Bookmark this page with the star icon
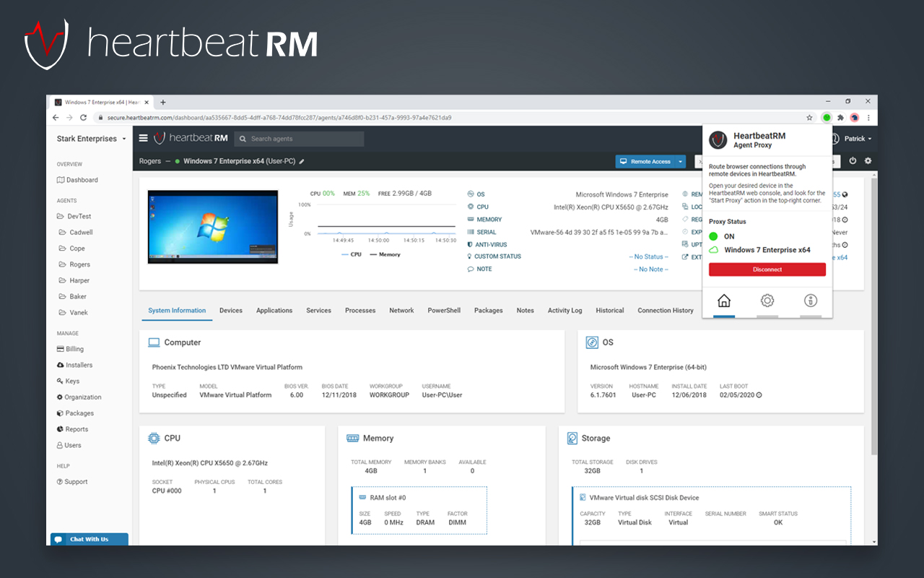Viewport: 924px width, 578px height. [x=810, y=117]
